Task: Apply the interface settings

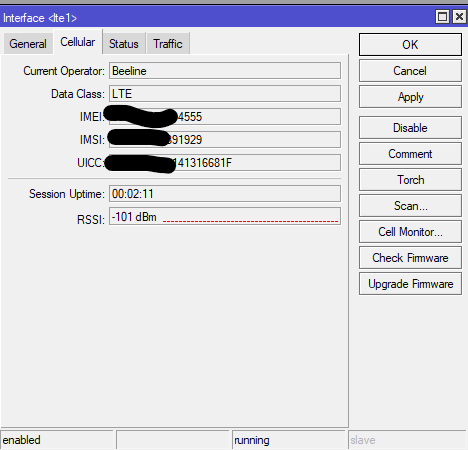Action: coord(410,97)
